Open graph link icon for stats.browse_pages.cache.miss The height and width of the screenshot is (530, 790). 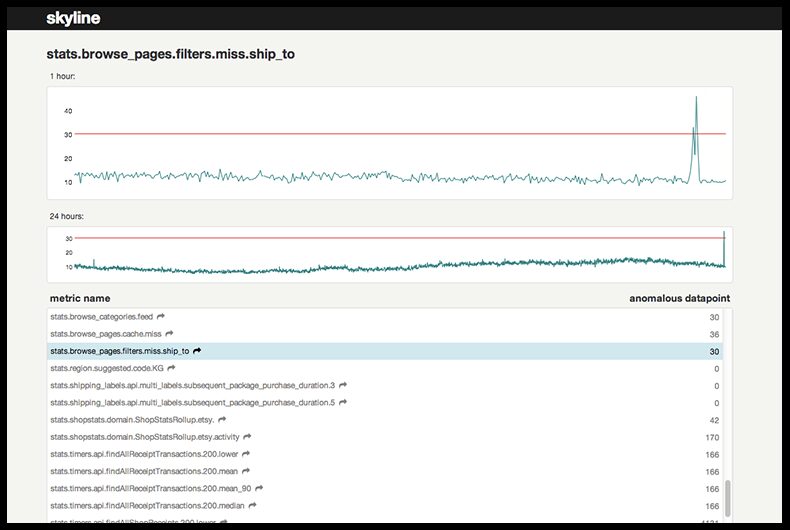(x=169, y=334)
